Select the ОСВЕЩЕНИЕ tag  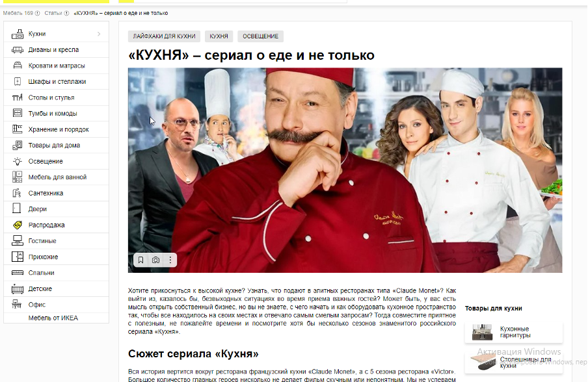(x=261, y=36)
